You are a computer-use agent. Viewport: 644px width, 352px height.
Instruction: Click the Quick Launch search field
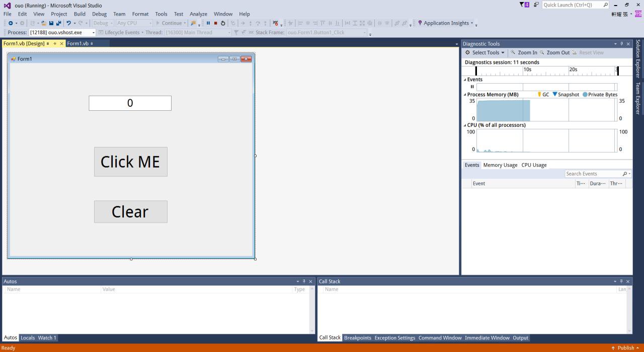572,5
